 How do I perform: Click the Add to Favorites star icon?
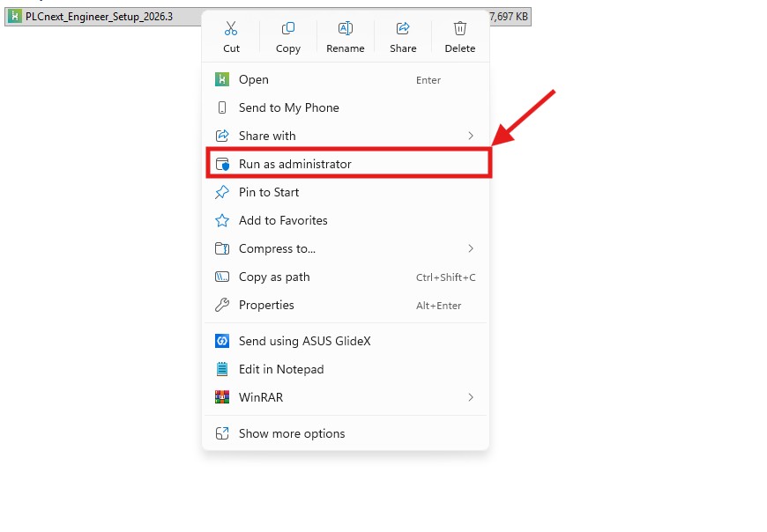click(x=222, y=220)
